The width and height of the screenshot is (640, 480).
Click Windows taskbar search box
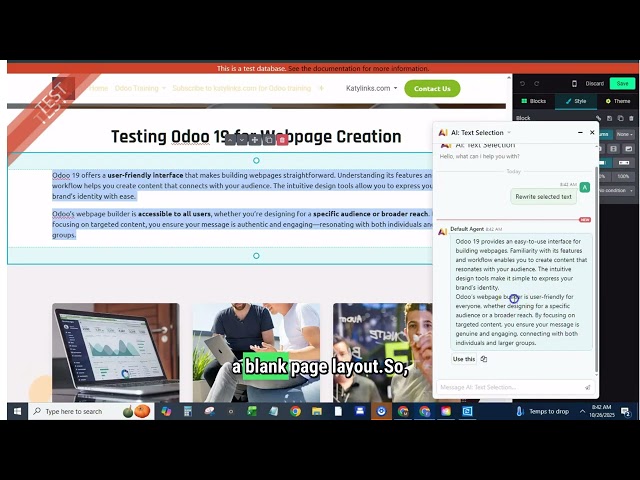91,411
